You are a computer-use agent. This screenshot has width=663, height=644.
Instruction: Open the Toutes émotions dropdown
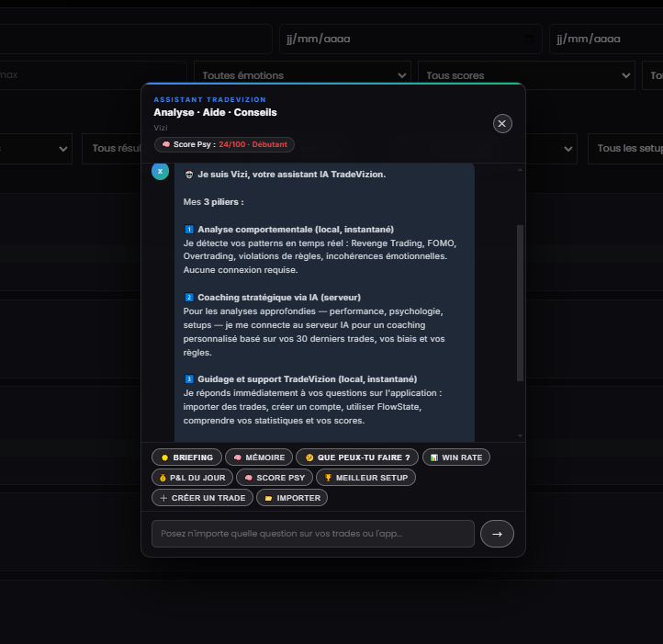point(302,75)
